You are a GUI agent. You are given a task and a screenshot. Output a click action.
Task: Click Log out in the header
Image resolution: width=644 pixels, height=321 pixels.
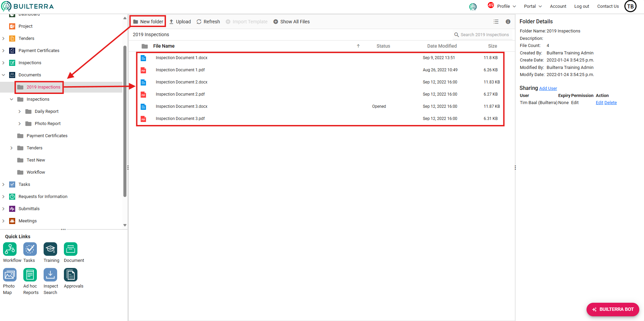[x=581, y=6]
